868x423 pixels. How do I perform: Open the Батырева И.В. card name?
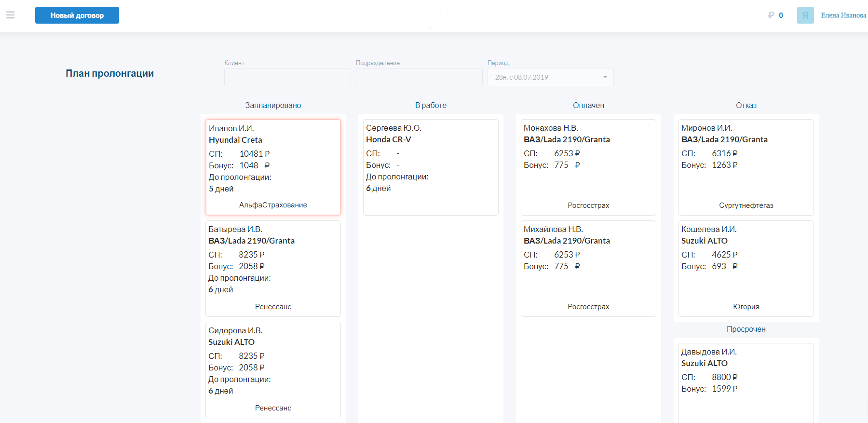[x=235, y=229]
